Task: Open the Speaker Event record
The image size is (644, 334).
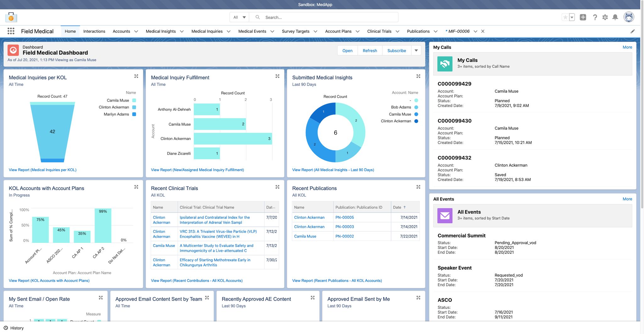Action: click(454, 268)
